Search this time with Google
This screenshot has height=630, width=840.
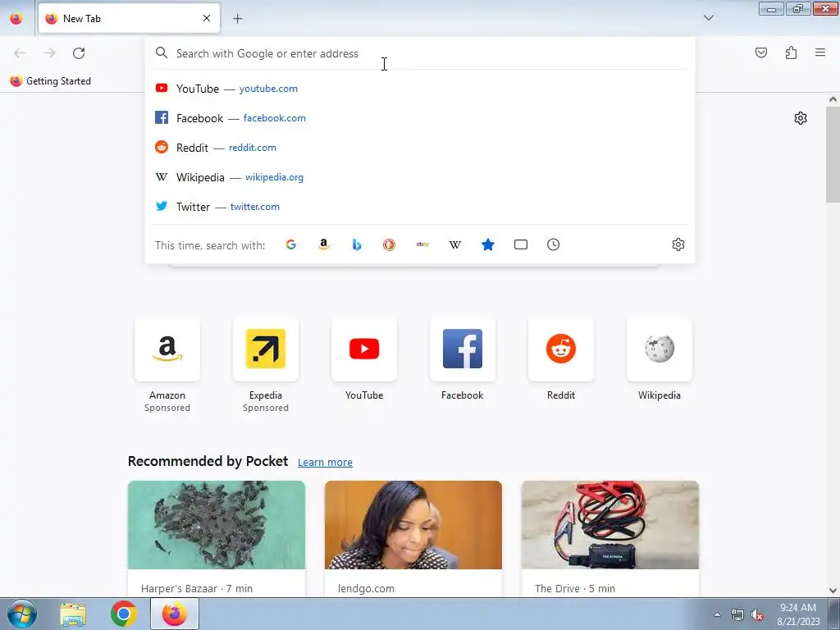(x=291, y=244)
